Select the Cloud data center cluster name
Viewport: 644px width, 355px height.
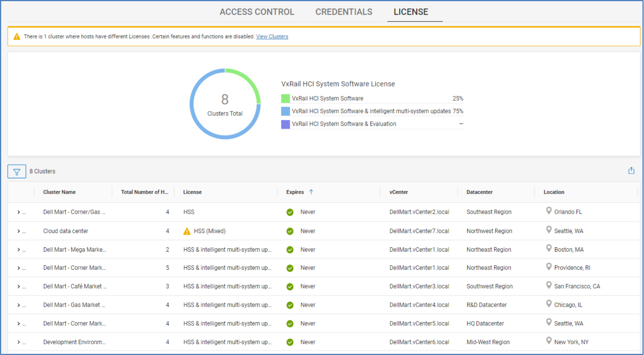(66, 231)
